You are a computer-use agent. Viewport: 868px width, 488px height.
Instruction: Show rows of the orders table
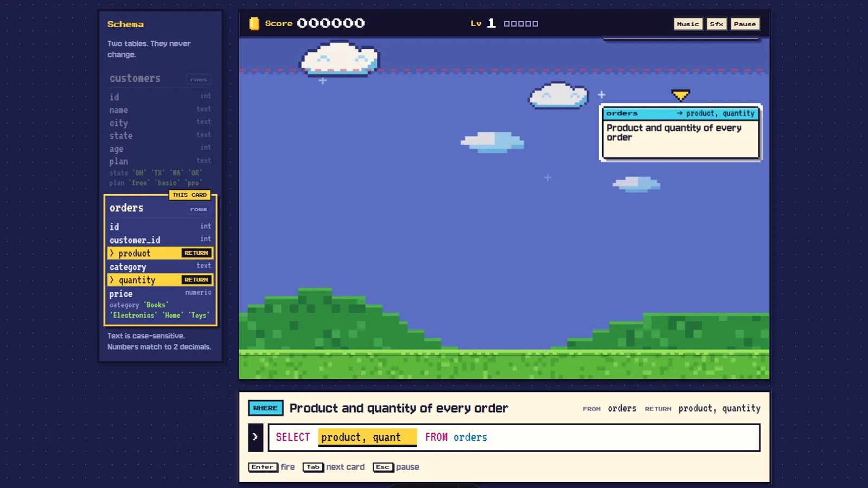[198, 209]
